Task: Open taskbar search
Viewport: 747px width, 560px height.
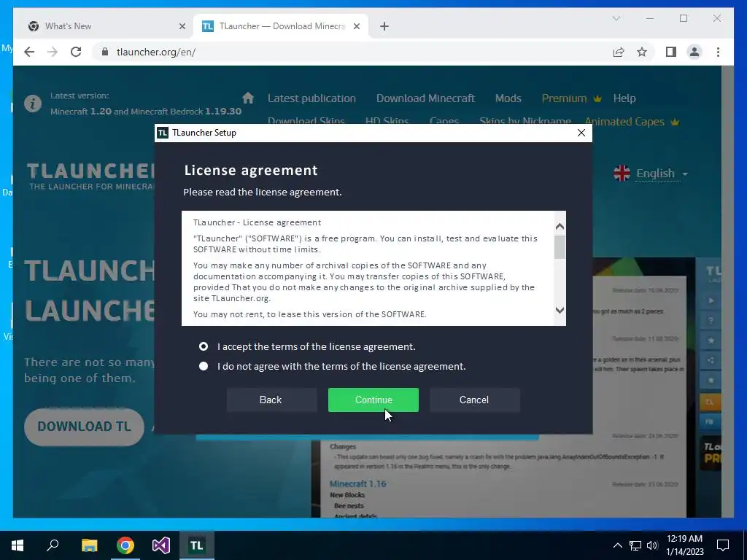Action: click(x=53, y=545)
